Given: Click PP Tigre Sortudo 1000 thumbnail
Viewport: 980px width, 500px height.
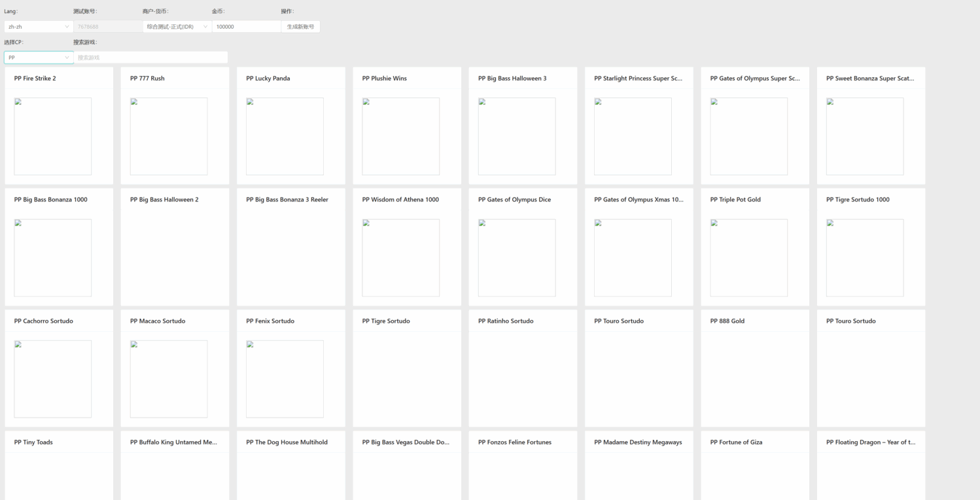Looking at the screenshot, I should click(865, 258).
